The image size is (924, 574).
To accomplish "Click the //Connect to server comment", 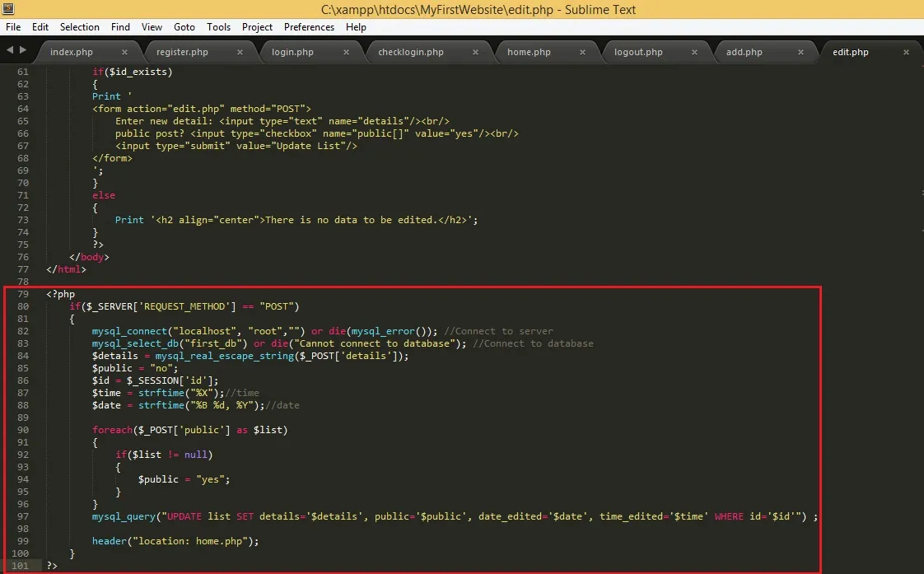I will pos(498,331).
